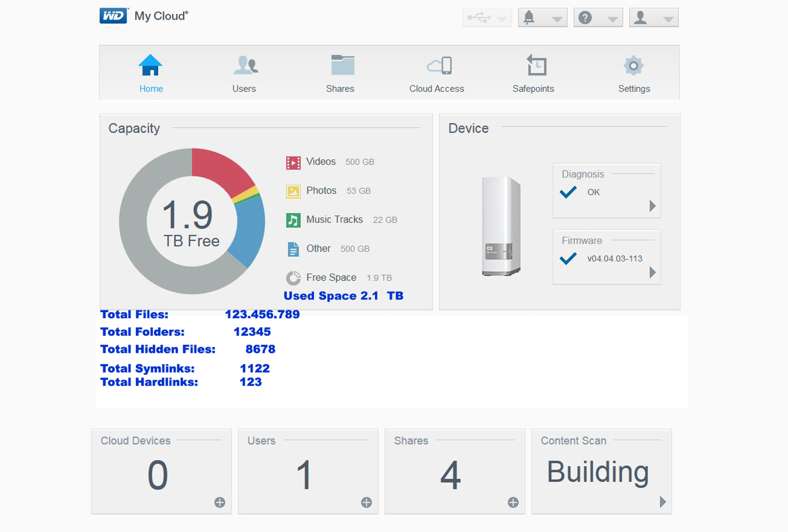The image size is (788, 532).
Task: Open the Cloud Access tab
Action: 437,73
